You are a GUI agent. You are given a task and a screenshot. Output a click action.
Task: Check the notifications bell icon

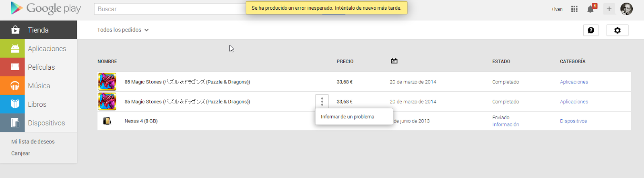pos(590,9)
